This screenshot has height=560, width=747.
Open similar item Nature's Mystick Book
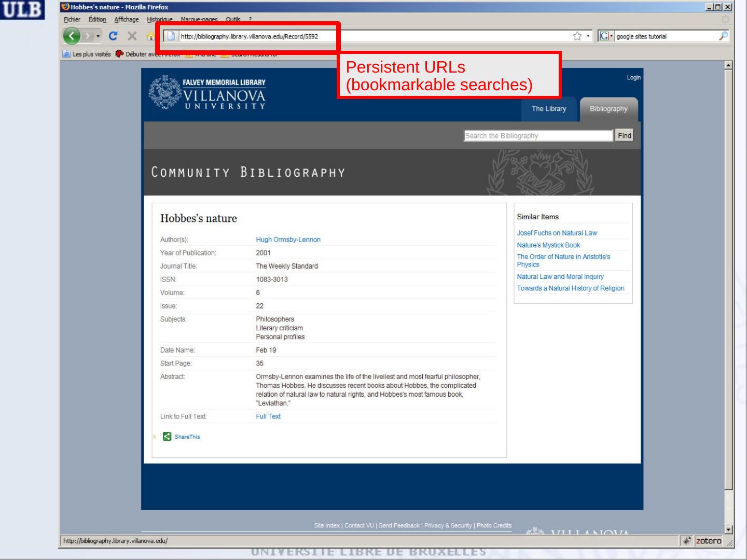(x=548, y=245)
